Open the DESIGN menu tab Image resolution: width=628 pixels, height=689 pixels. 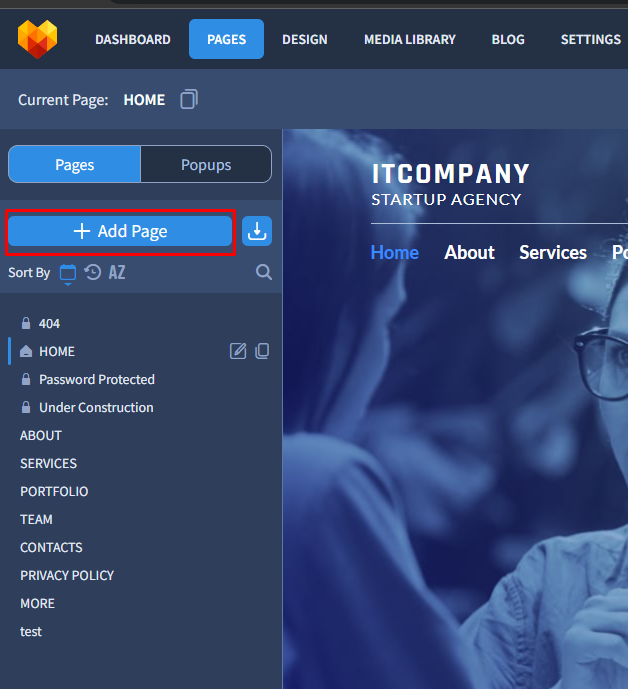[x=305, y=40]
